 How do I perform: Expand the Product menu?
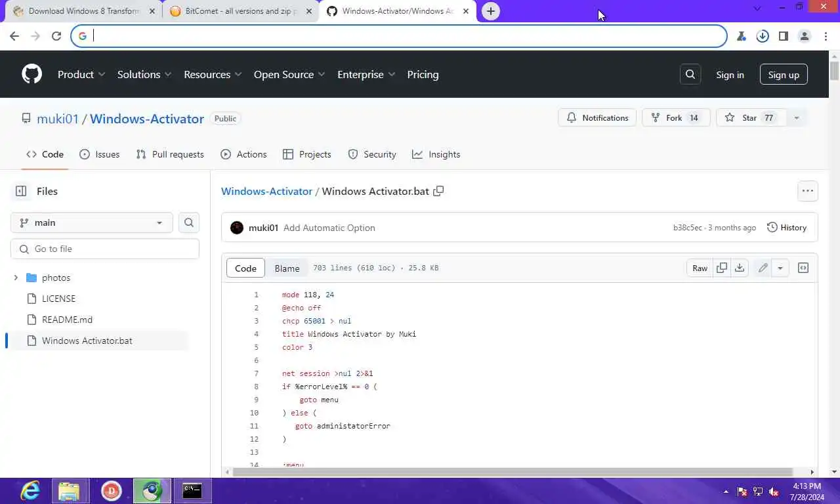coord(81,74)
